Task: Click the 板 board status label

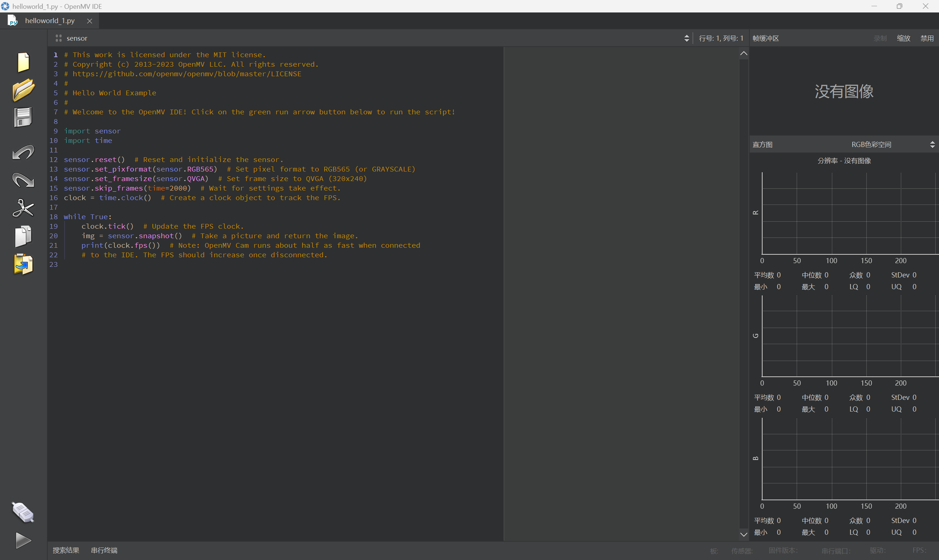Action: (714, 550)
